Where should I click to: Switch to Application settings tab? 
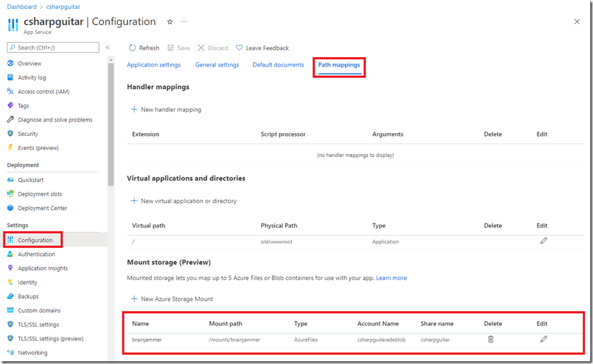154,65
